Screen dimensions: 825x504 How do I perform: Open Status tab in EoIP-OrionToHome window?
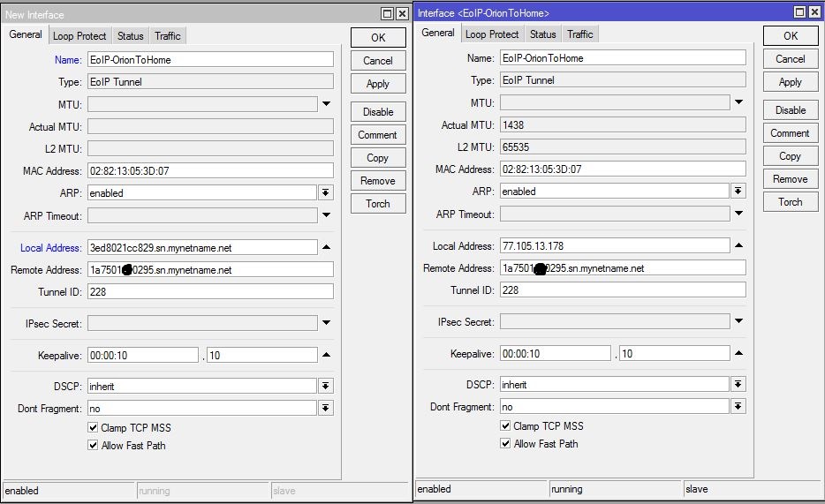[x=543, y=34]
